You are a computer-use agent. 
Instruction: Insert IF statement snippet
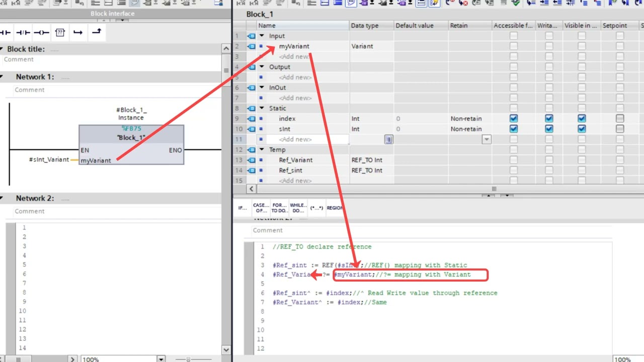coord(243,208)
